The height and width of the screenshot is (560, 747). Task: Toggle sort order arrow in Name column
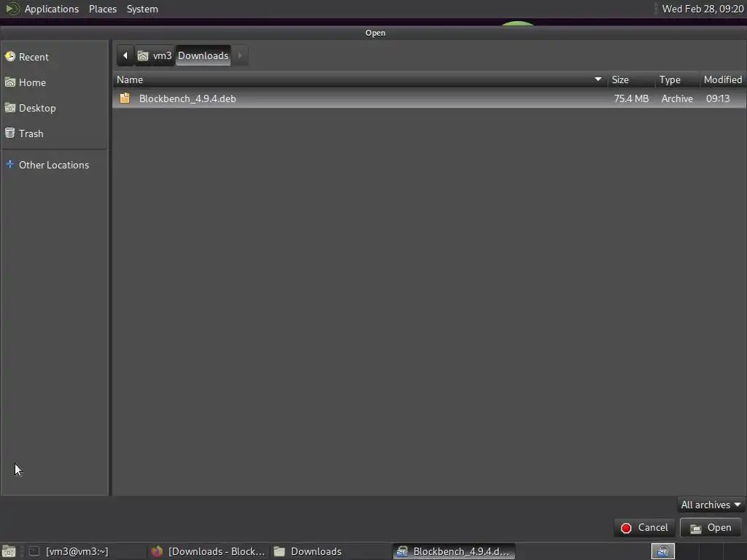598,79
